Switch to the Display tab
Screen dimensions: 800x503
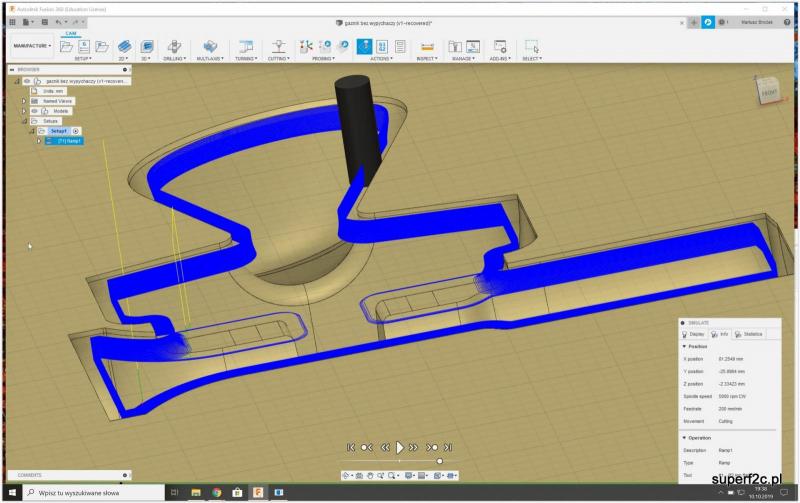pos(696,334)
